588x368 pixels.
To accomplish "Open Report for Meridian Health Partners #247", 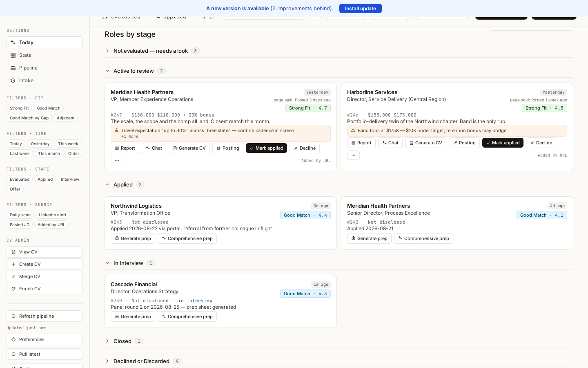I will tap(125, 148).
